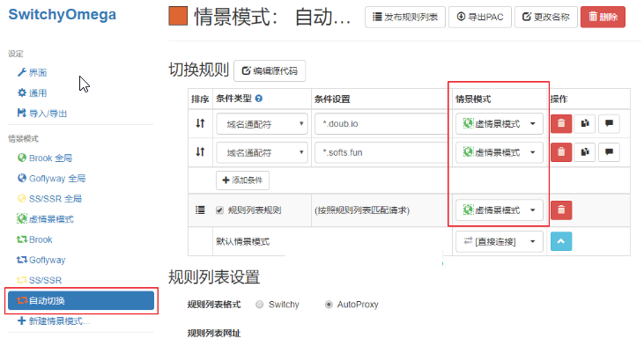Click the comment icon for *.doub.io rule
The width and height of the screenshot is (644, 346).
click(609, 123)
